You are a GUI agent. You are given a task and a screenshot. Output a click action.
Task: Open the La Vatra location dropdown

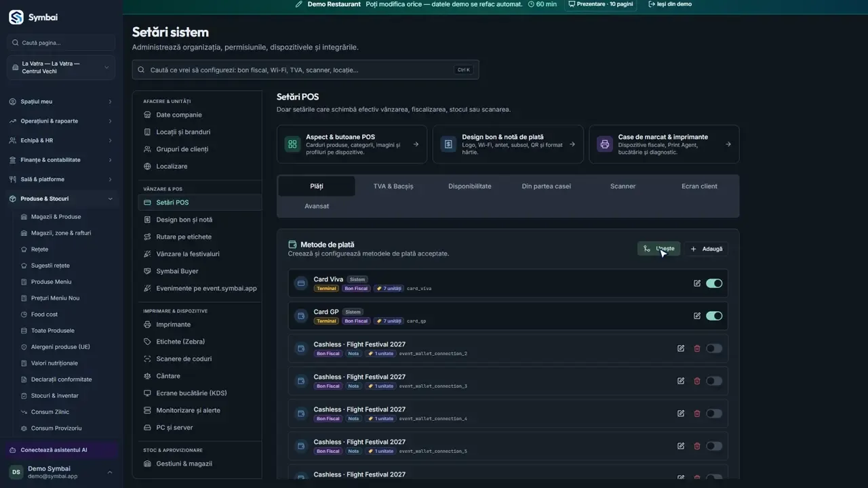pyautogui.click(x=61, y=68)
